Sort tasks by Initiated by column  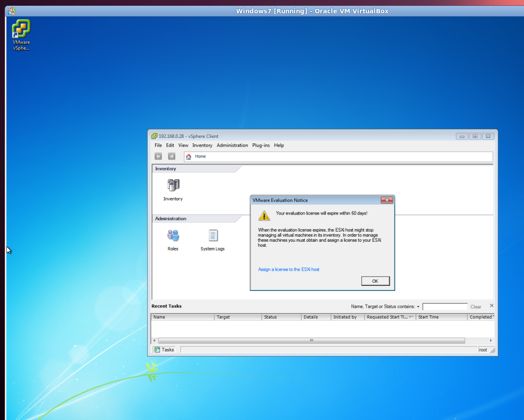[x=347, y=317]
